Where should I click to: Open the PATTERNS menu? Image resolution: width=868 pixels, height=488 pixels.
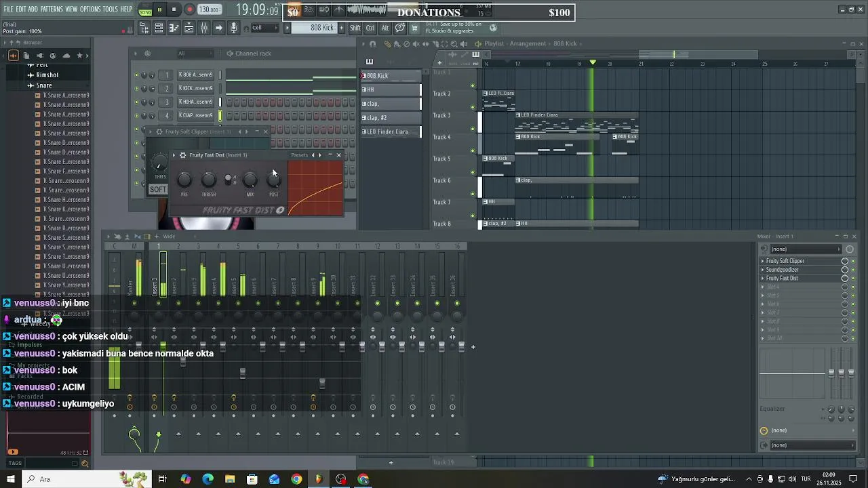52,9
